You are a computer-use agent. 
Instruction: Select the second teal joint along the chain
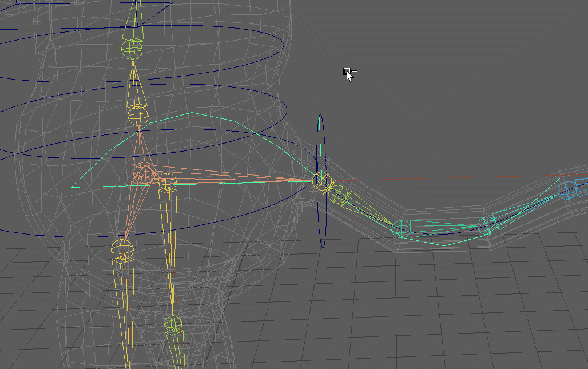[487, 225]
